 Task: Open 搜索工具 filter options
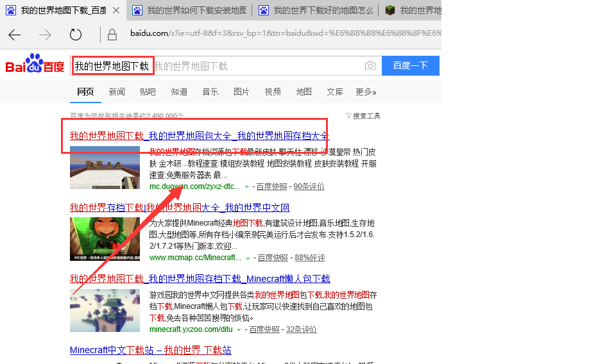363,116
